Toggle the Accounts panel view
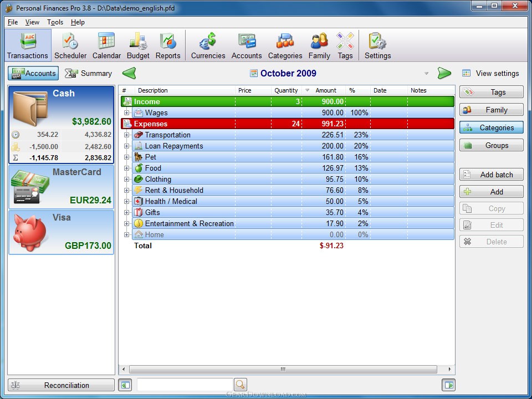This screenshot has width=532, height=399. tap(33, 73)
